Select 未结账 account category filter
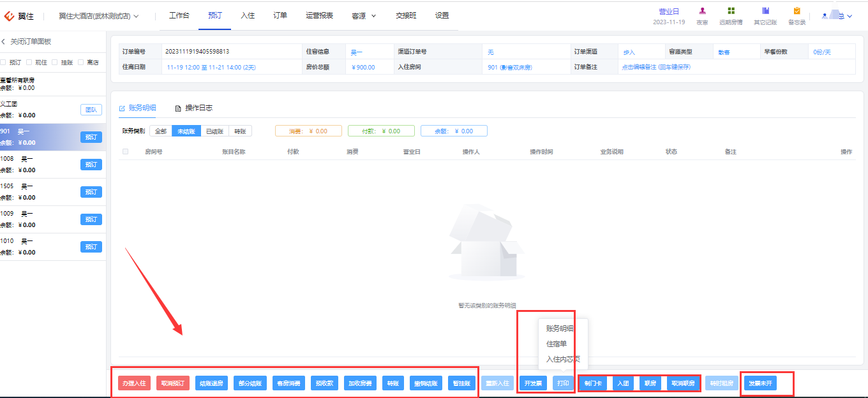This screenshot has height=398, width=868. (186, 131)
